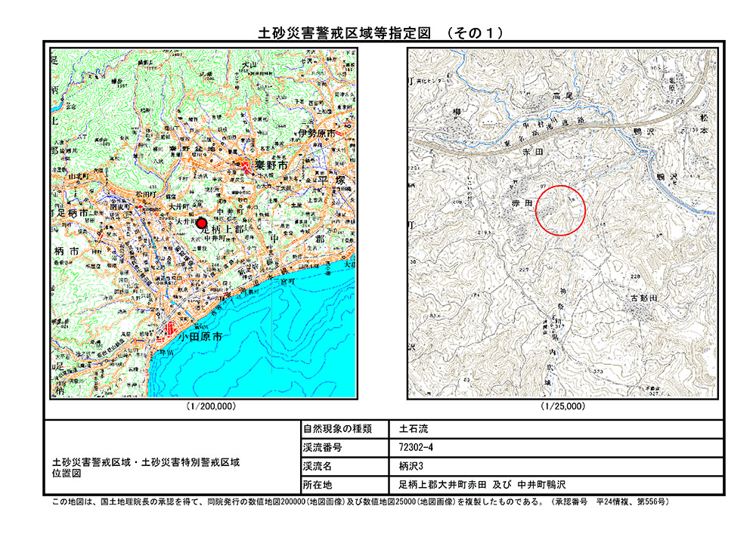Select the 渓流名 header cell
Viewport: 756px width, 534px height.
pos(318,465)
